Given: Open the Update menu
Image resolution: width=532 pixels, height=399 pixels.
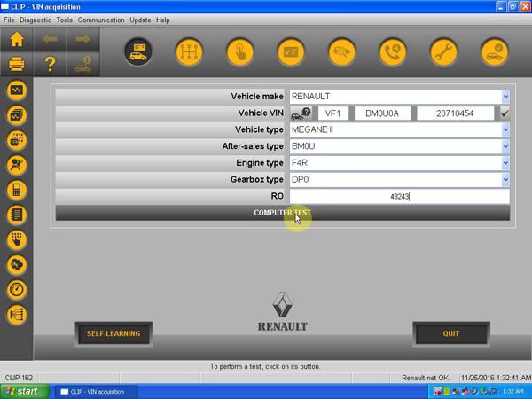Looking at the screenshot, I should (x=140, y=20).
